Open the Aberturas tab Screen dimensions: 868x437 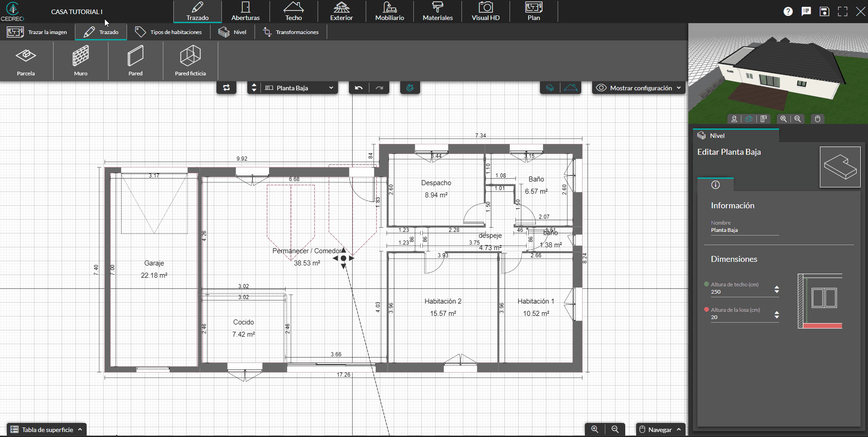pos(245,11)
